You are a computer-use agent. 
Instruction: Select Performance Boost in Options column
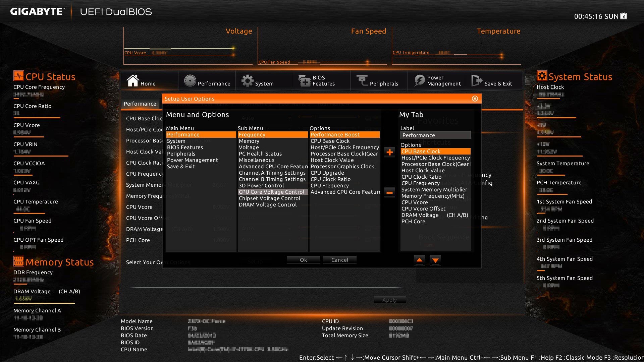pyautogui.click(x=344, y=134)
